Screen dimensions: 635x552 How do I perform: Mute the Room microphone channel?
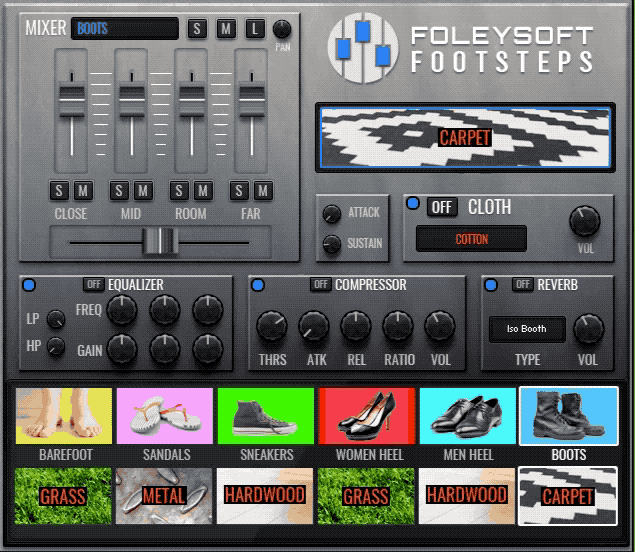tap(203, 190)
